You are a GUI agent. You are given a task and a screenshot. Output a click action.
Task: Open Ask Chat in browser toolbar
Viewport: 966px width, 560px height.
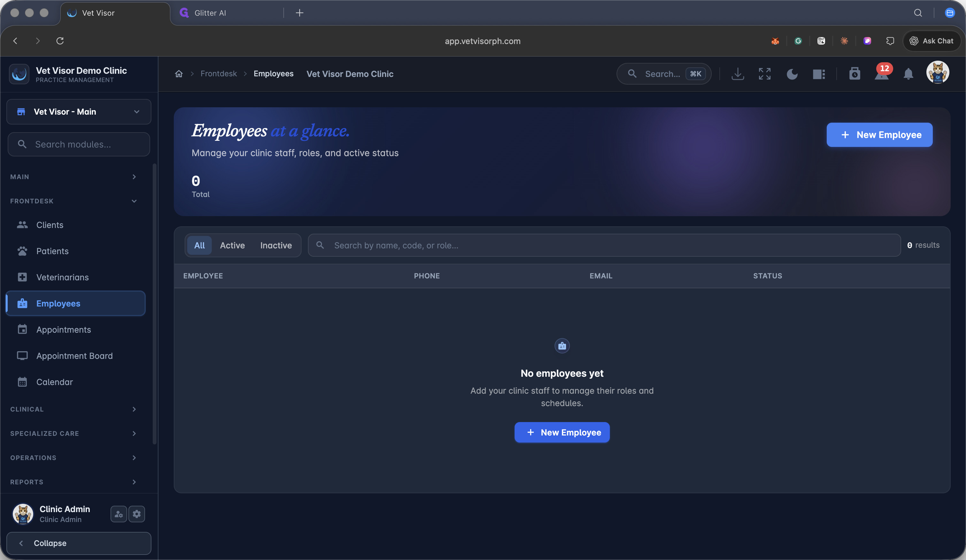931,41
